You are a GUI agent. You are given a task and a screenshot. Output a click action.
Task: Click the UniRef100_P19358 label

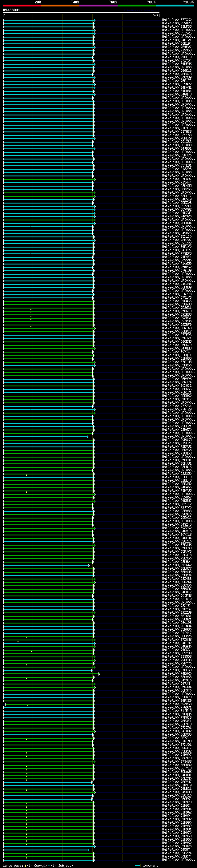(x=177, y=50)
